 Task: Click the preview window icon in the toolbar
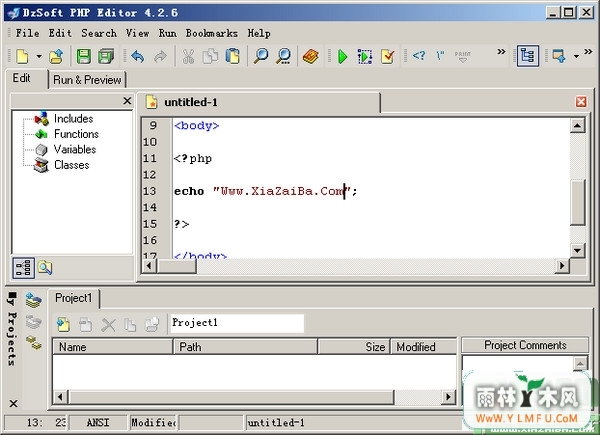tap(559, 56)
